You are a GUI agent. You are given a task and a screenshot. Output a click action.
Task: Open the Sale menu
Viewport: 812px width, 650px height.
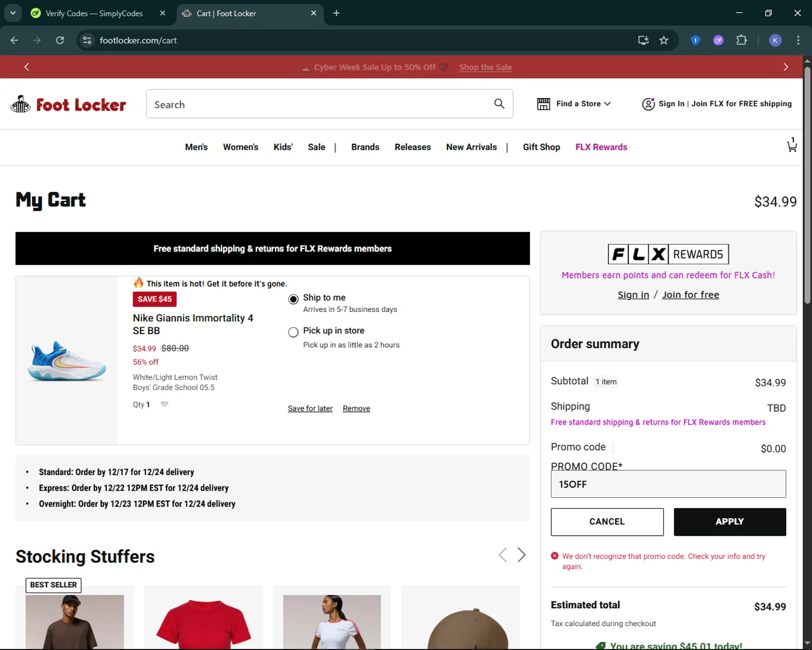317,147
